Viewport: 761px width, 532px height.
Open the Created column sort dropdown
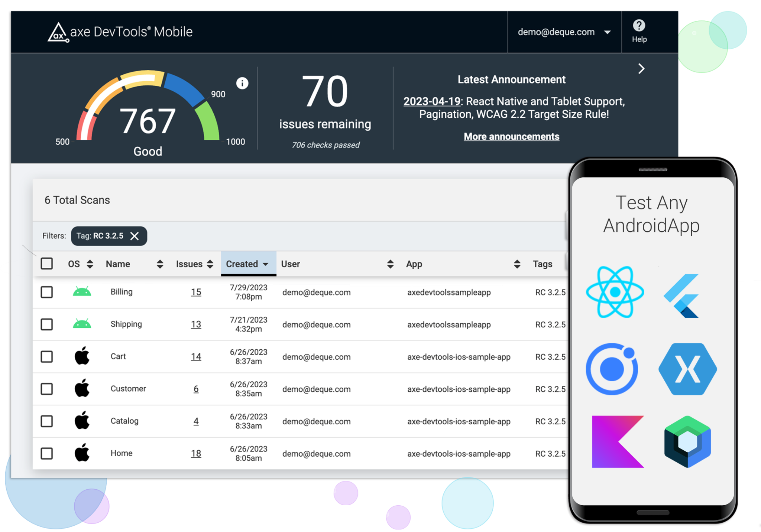click(x=265, y=264)
